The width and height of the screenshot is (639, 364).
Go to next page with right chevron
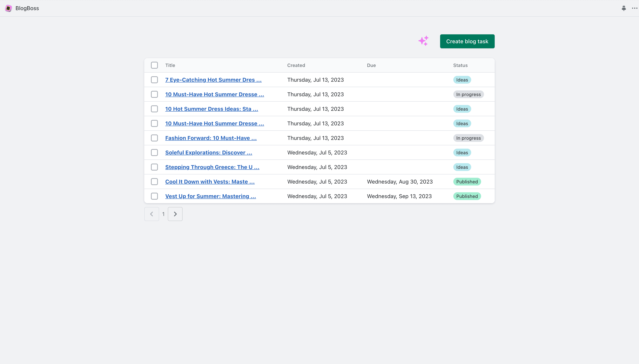tap(175, 214)
